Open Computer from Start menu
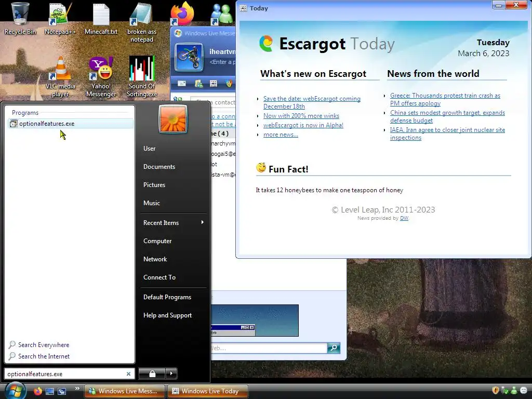 [x=157, y=241]
